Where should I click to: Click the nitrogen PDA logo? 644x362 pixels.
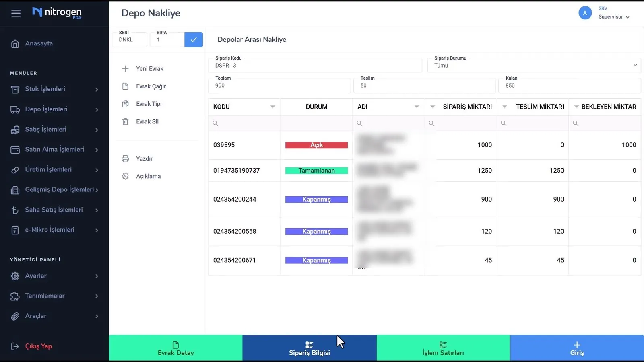tap(57, 12)
